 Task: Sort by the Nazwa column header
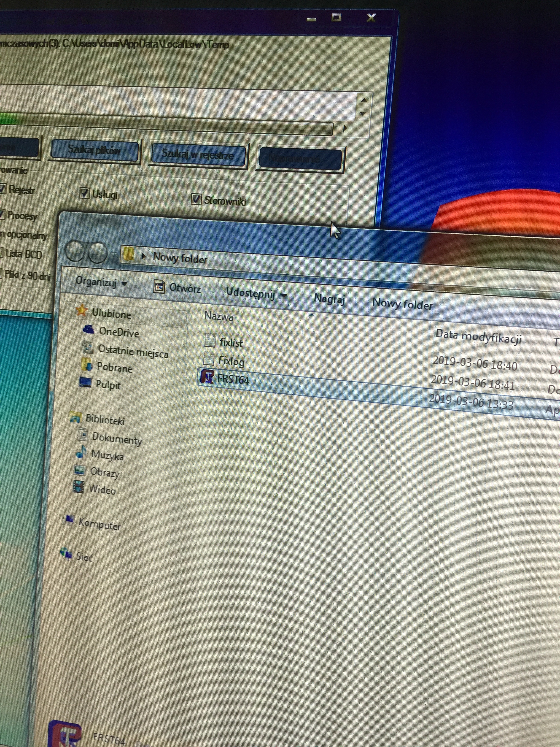(219, 317)
